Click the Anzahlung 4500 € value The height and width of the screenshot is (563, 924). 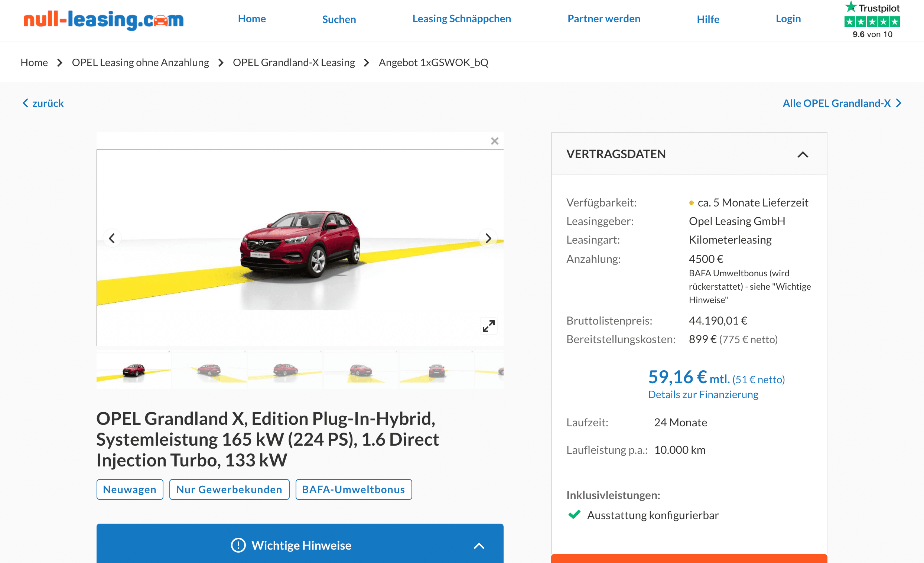[x=706, y=259]
